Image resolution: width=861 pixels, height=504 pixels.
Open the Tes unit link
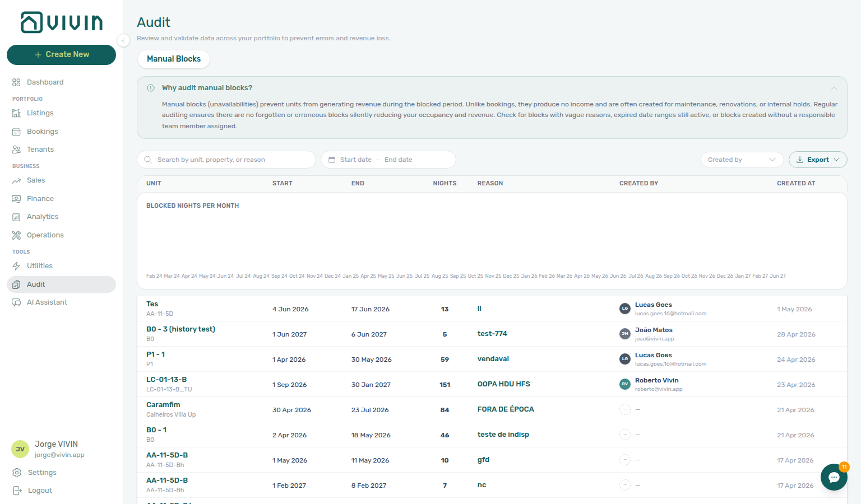point(152,304)
